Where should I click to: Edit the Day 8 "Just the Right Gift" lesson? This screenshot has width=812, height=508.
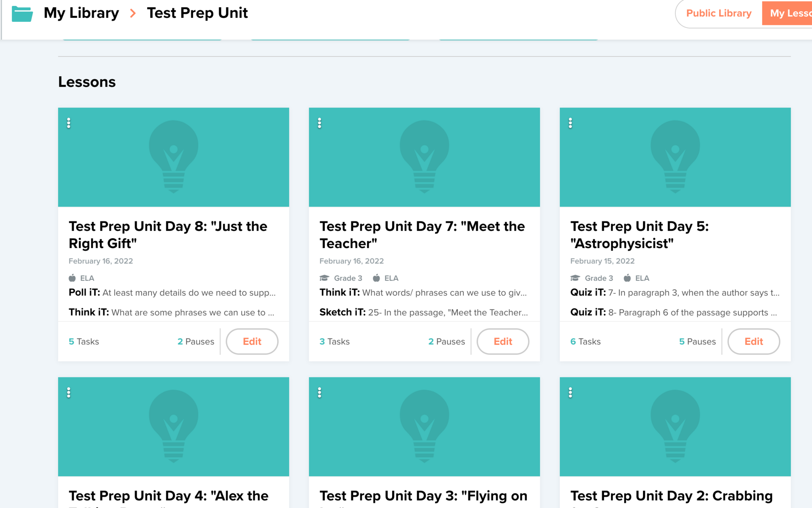click(x=252, y=341)
